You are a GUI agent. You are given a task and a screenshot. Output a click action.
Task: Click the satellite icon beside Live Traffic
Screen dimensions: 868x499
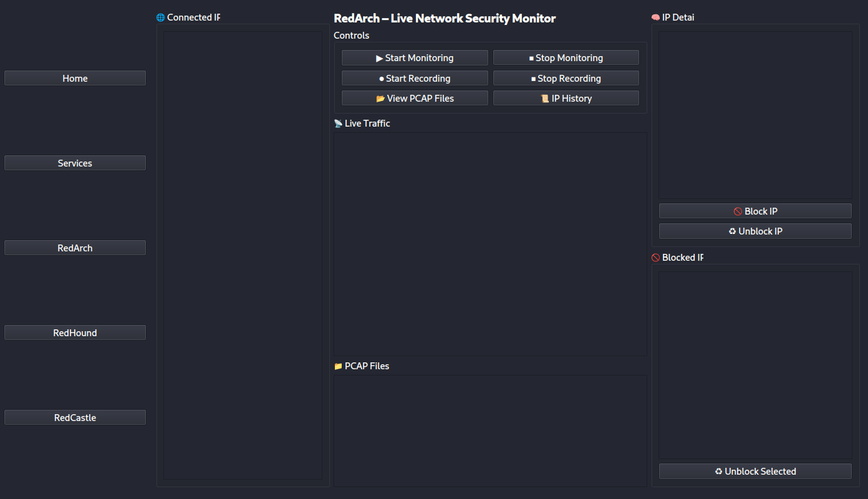(338, 124)
